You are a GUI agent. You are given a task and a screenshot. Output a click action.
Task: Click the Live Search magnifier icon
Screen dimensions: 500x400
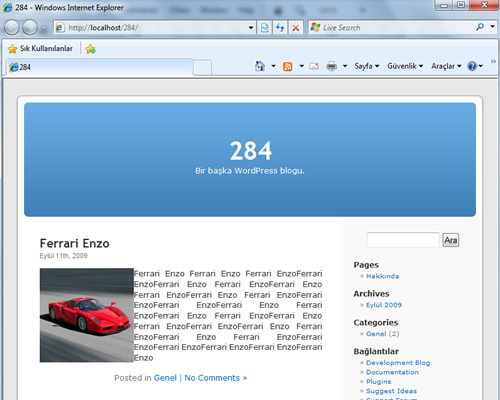(480, 27)
